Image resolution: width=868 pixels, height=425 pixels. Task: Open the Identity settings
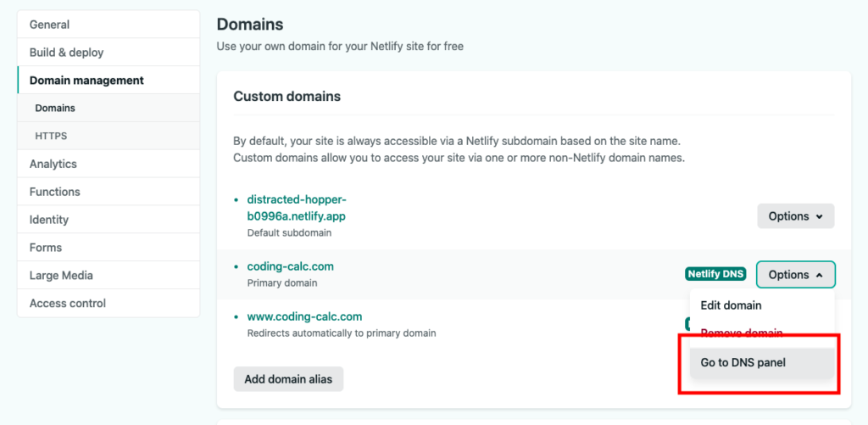[x=108, y=220]
